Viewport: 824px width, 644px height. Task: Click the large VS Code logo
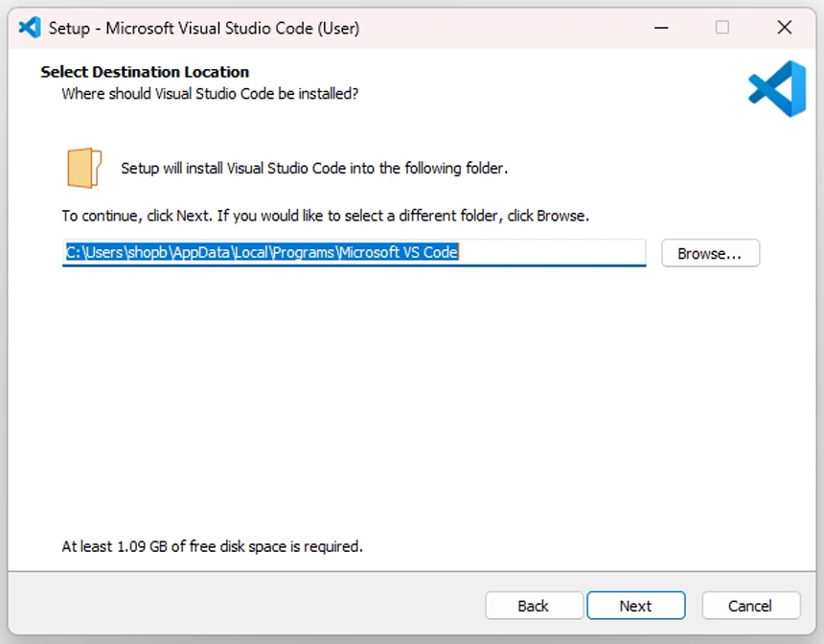coord(777,88)
